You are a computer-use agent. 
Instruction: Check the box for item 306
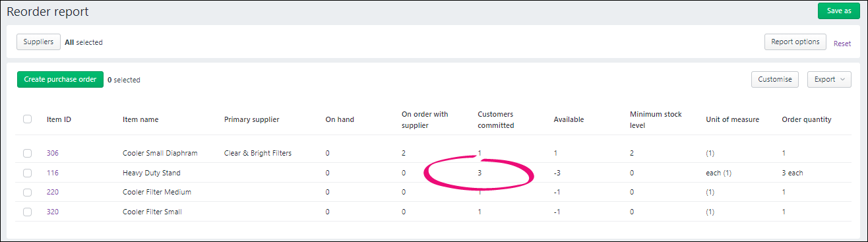click(x=27, y=153)
